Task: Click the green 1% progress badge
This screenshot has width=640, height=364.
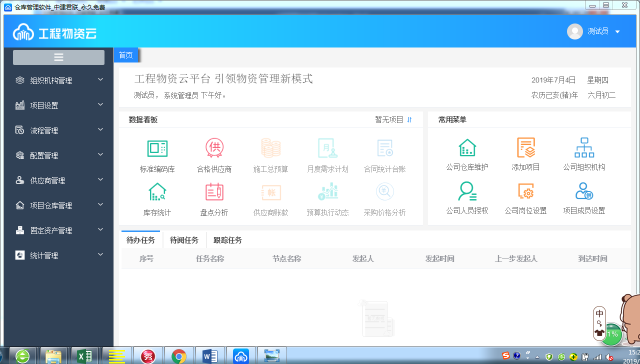Action: point(612,334)
